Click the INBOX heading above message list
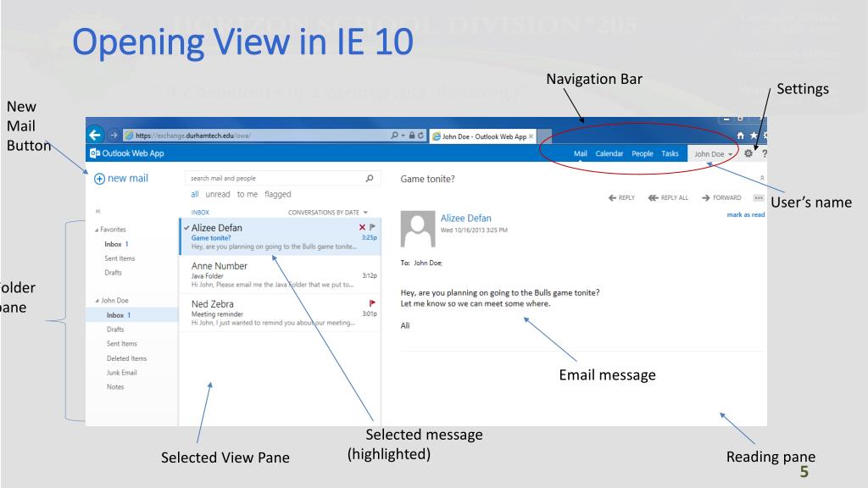This screenshot has height=488, width=868. click(x=200, y=213)
